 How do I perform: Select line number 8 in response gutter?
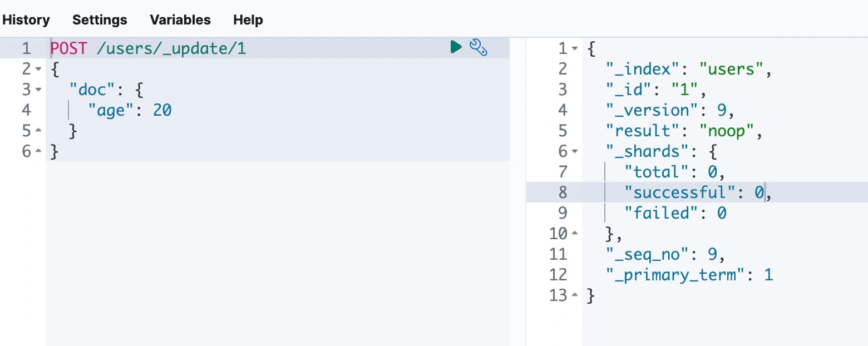(562, 193)
